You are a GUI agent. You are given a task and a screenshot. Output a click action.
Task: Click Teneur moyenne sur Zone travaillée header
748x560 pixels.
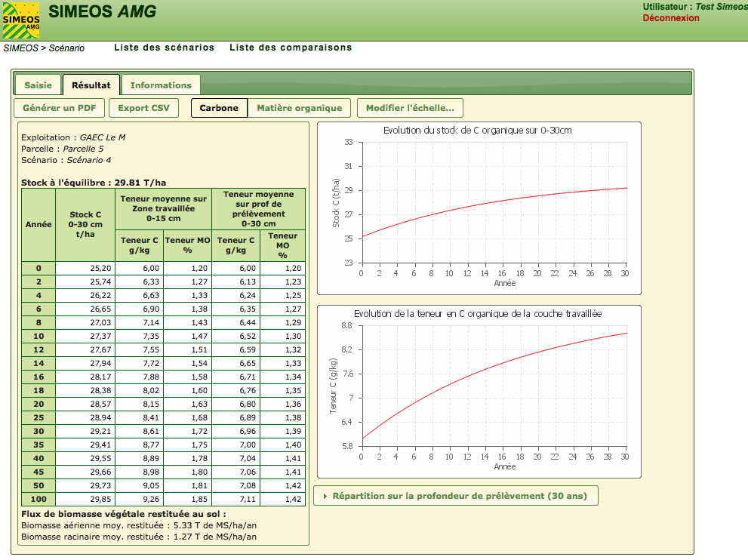[163, 209]
